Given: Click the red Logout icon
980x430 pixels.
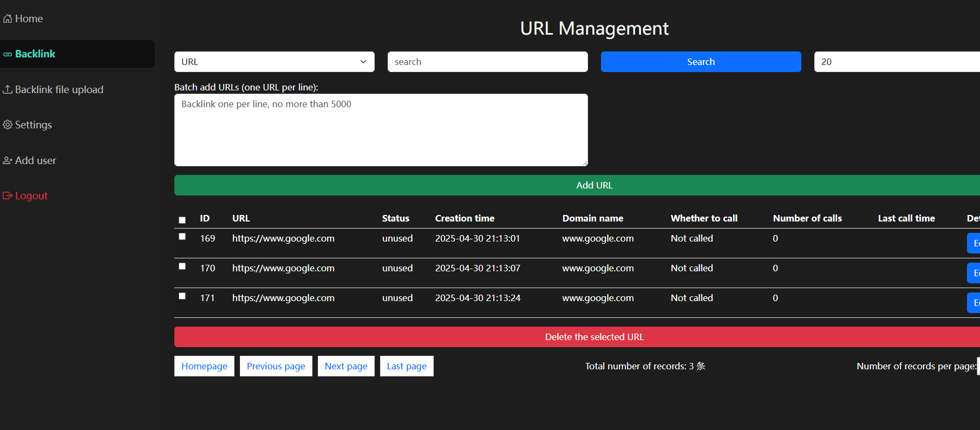Looking at the screenshot, I should click(8, 196).
